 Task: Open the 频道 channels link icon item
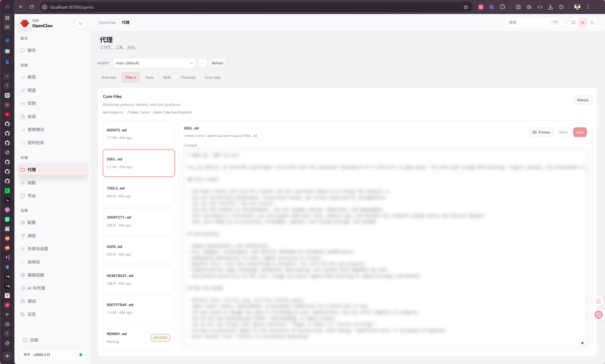(32, 90)
